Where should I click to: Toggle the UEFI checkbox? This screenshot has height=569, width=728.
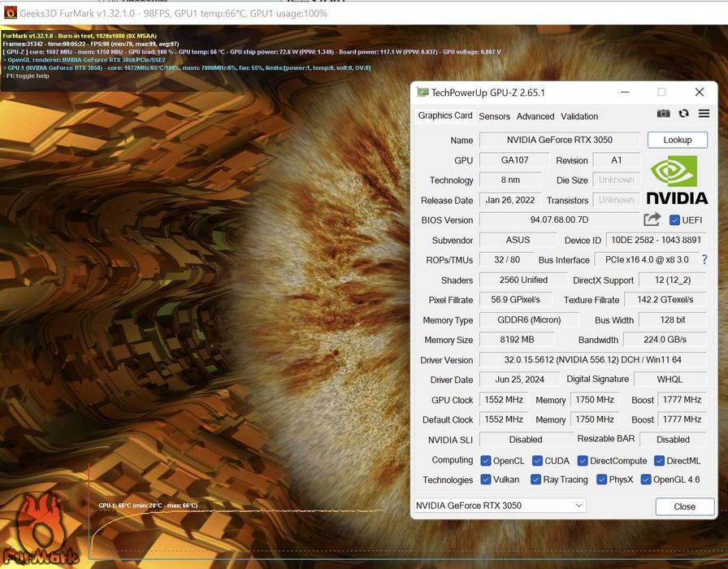pos(674,220)
